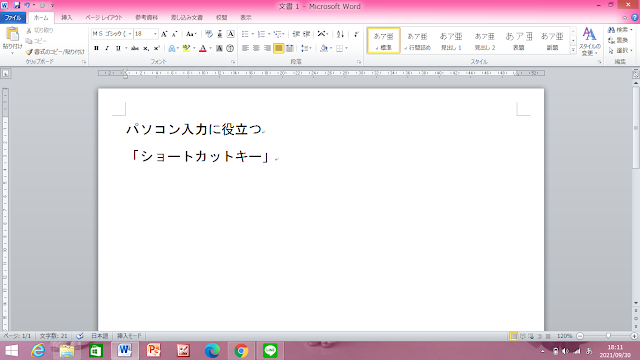Image resolution: width=640 pixels, height=360 pixels.
Task: Open the Font dialog launcher
Action: [x=233, y=62]
